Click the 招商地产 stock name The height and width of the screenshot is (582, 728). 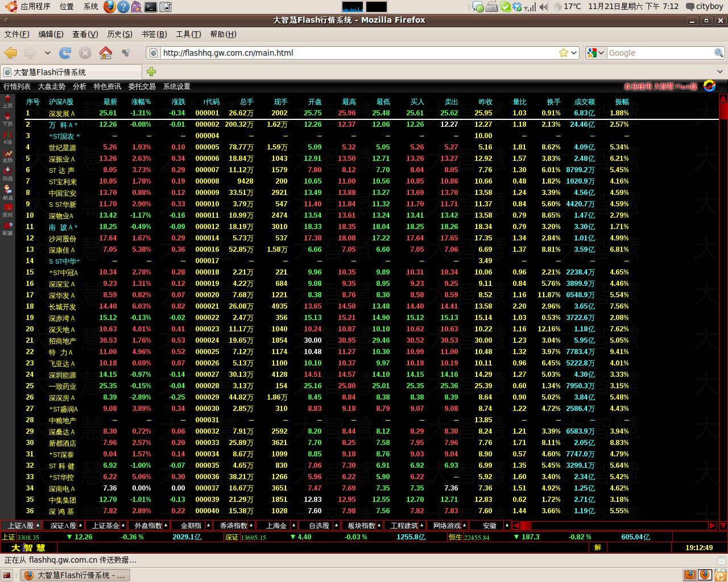click(63, 340)
